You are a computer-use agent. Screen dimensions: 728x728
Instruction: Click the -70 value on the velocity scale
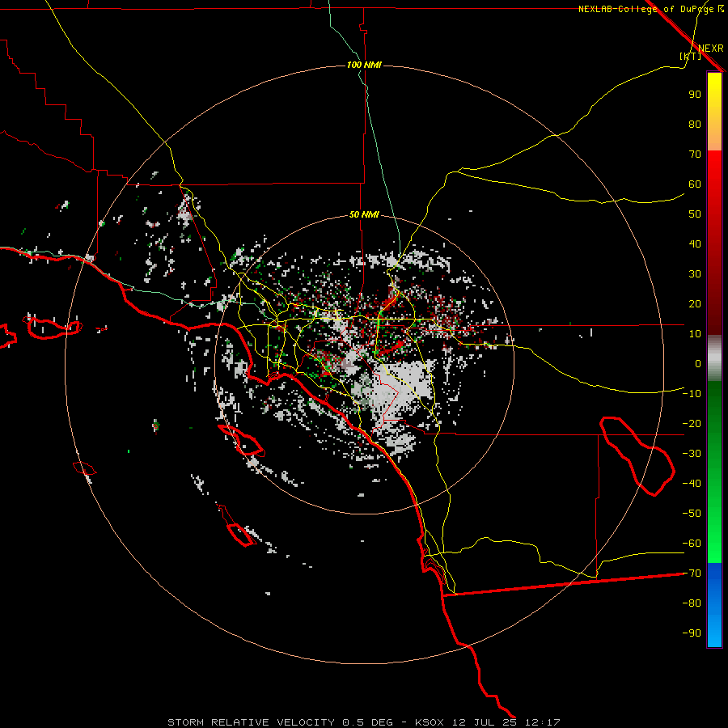pos(692,574)
